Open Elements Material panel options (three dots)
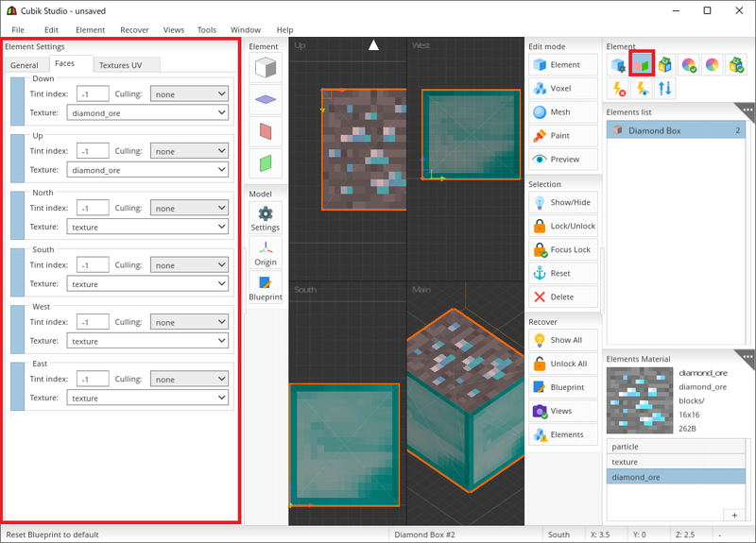The image size is (756, 543). tap(747, 357)
